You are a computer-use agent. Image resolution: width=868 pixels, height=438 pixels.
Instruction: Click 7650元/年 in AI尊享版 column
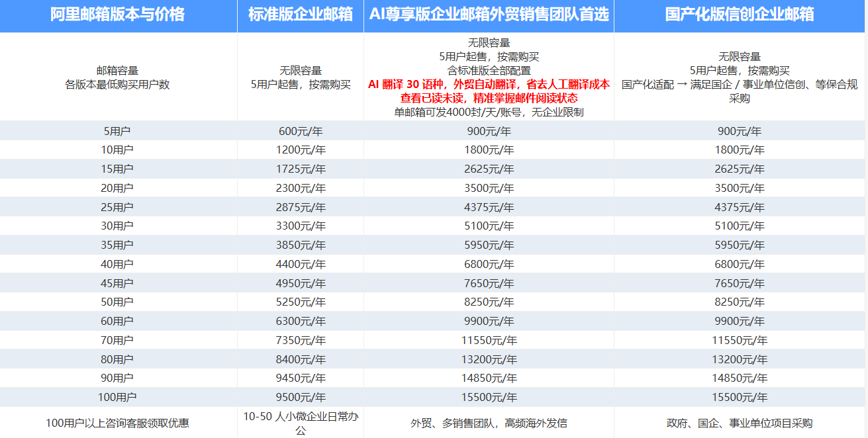[489, 283]
